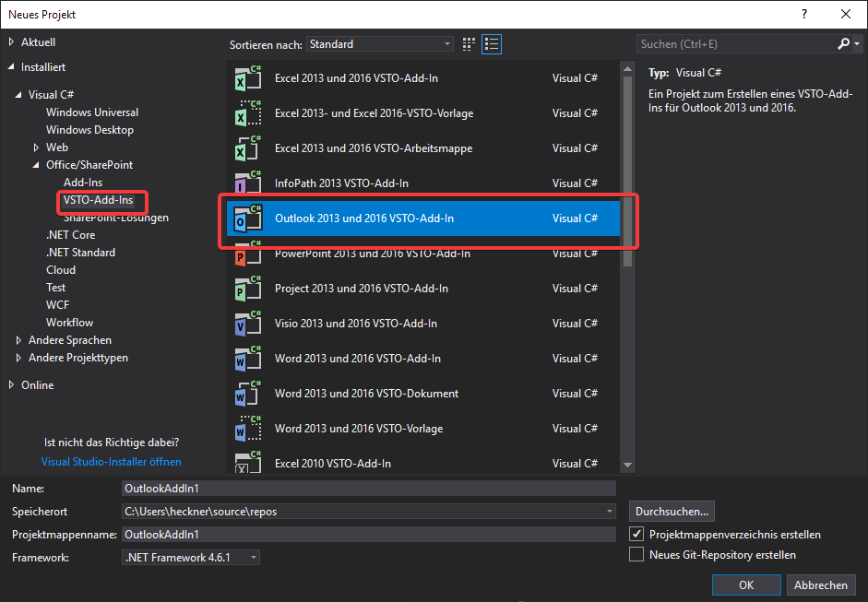This screenshot has width=868, height=602.
Task: Click Abbrechen to cancel dialog
Action: (x=820, y=584)
